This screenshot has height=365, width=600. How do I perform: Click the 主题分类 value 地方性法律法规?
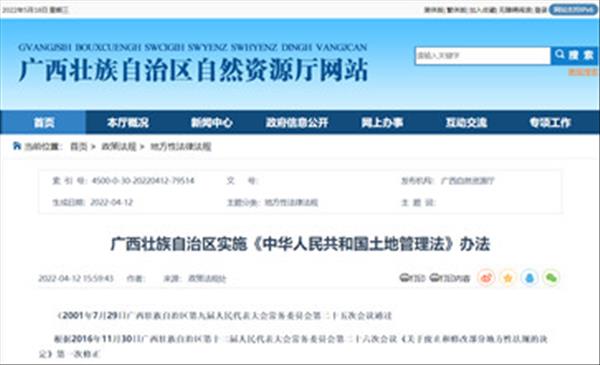pyautogui.click(x=291, y=202)
